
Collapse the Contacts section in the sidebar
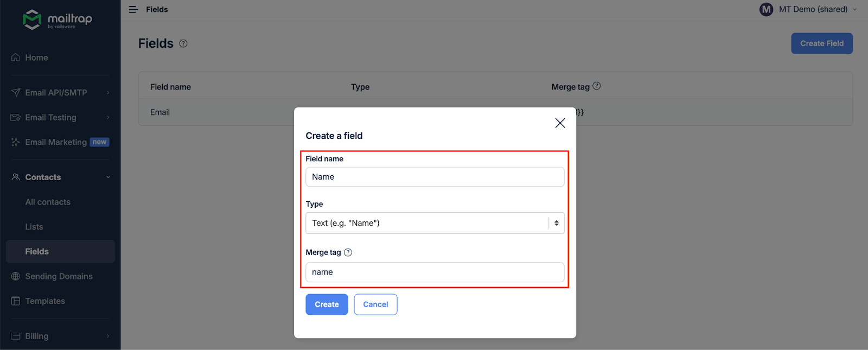point(108,177)
